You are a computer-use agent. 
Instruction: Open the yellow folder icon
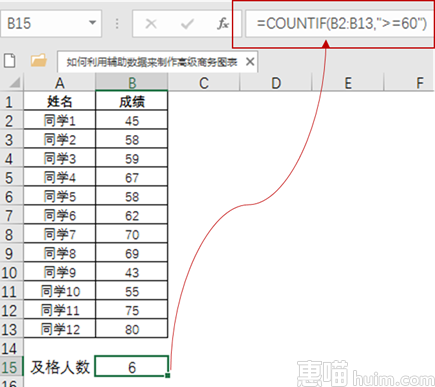pos(39,61)
